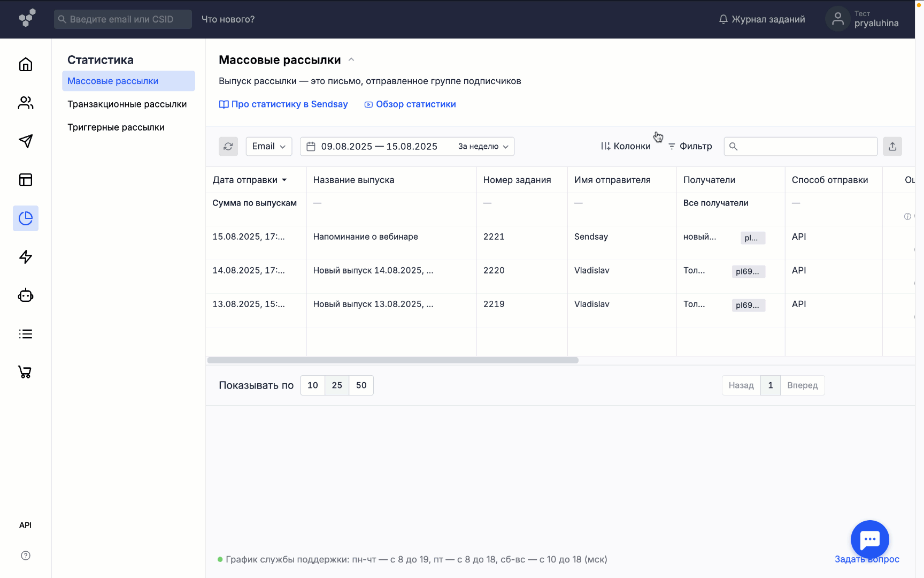Click the paper plane campaigns icon
Viewport: 924px width, 578px height.
26,141
